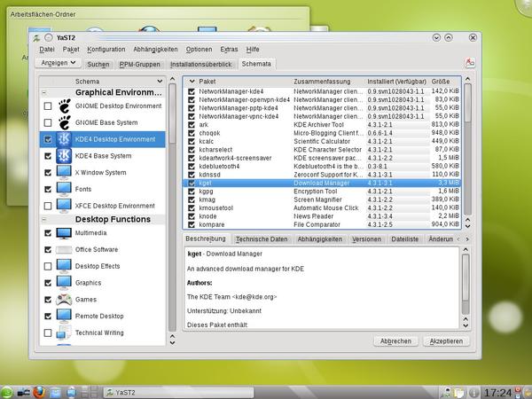This screenshot has height=399, width=532.
Task: Click the Akzeptieren button
Action: 446,341
